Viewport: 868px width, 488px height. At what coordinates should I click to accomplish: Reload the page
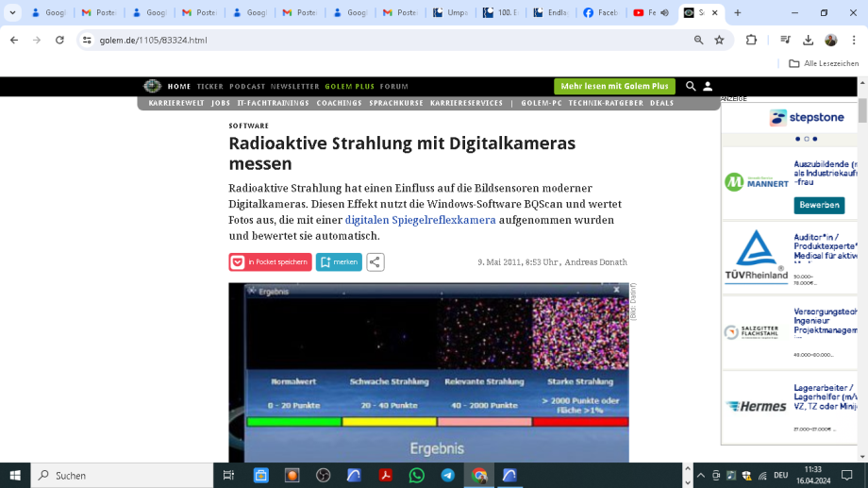coord(60,41)
